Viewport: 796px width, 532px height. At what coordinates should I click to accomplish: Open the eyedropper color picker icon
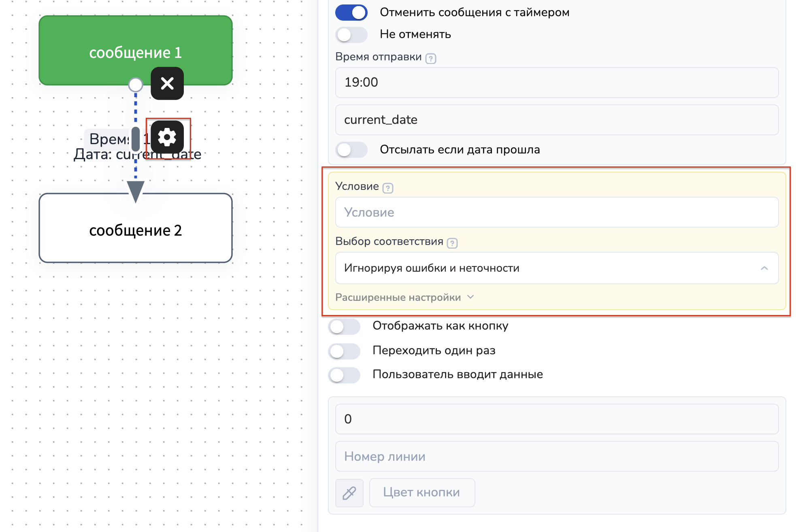(x=349, y=493)
